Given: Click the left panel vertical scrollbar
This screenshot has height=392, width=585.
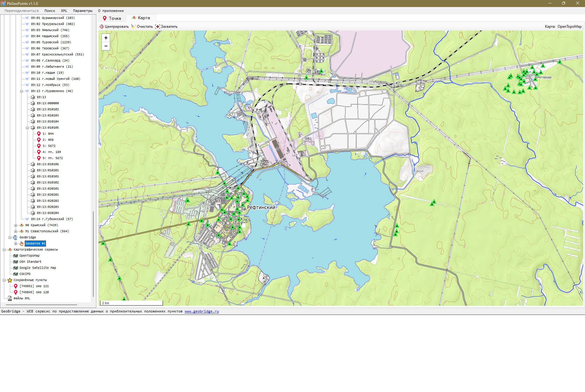Looking at the screenshot, I should tap(93, 253).
